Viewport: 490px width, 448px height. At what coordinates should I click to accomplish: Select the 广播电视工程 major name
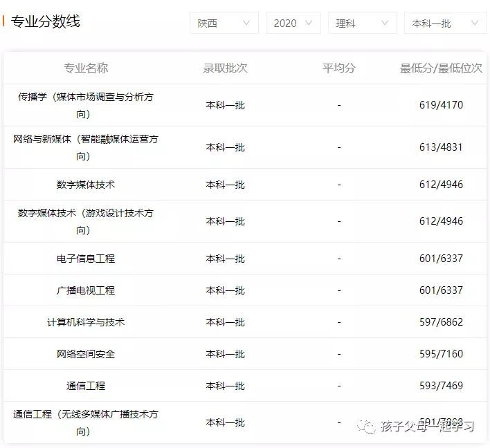pyautogui.click(x=86, y=290)
